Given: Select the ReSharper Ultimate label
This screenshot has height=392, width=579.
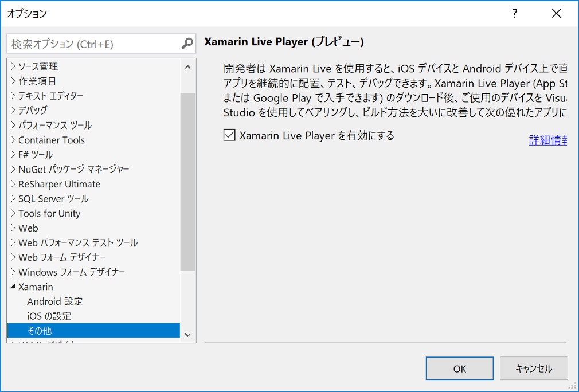Looking at the screenshot, I should (x=59, y=184).
